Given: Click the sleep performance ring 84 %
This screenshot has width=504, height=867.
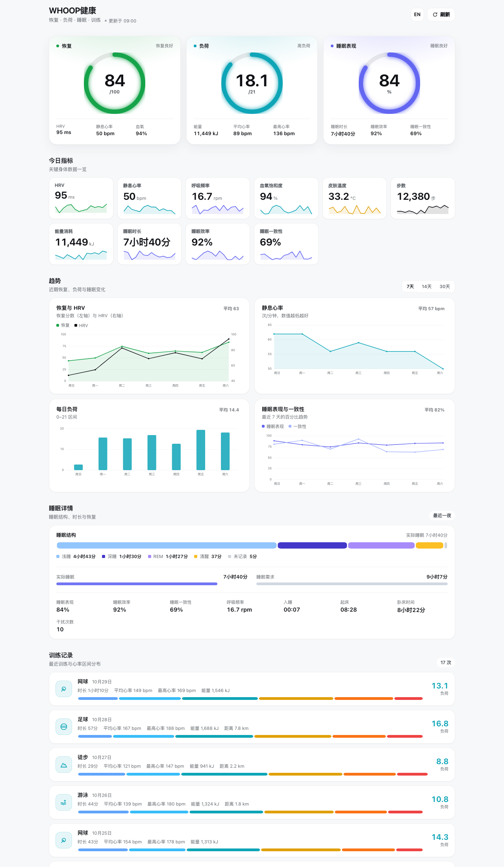Looking at the screenshot, I should (389, 83).
